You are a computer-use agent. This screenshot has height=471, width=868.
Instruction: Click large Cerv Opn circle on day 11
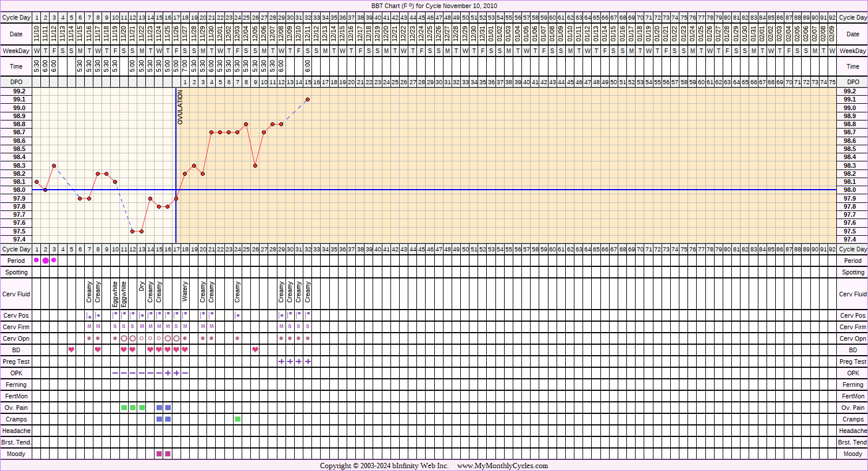coord(124,338)
